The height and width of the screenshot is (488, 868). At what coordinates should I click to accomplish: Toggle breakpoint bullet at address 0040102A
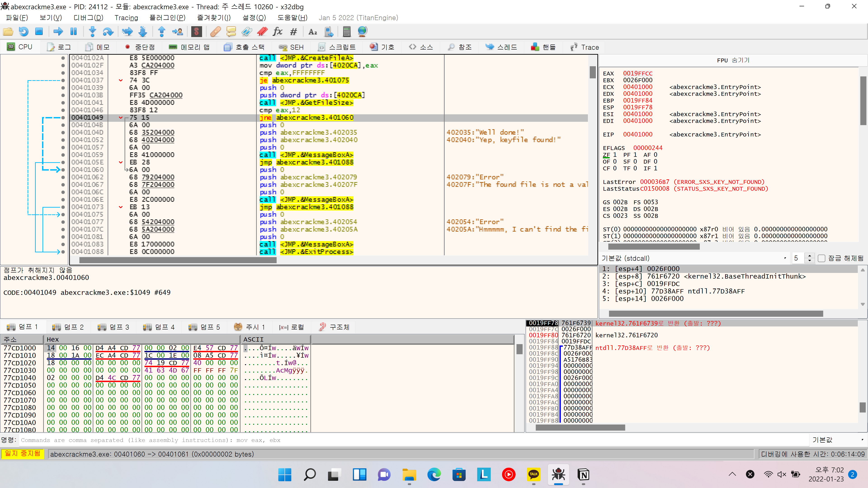(63, 58)
